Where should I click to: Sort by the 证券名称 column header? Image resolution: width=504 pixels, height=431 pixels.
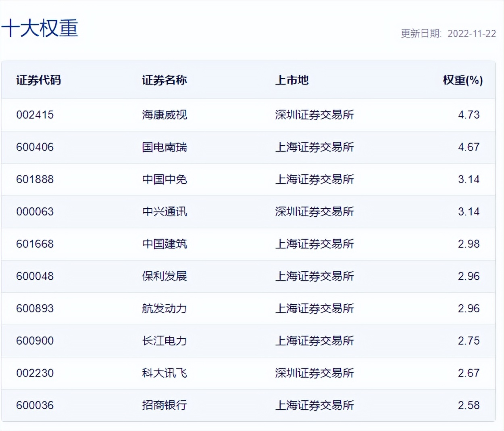point(164,80)
